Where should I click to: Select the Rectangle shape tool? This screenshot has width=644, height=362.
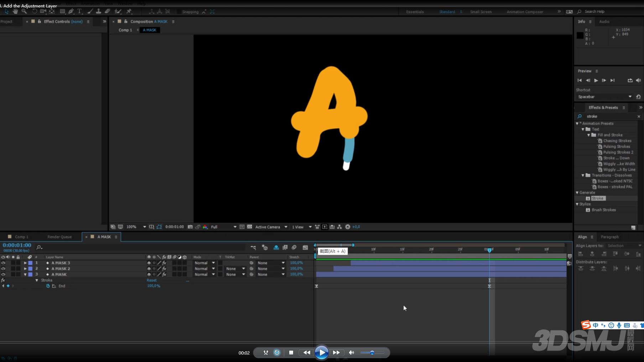63,11
